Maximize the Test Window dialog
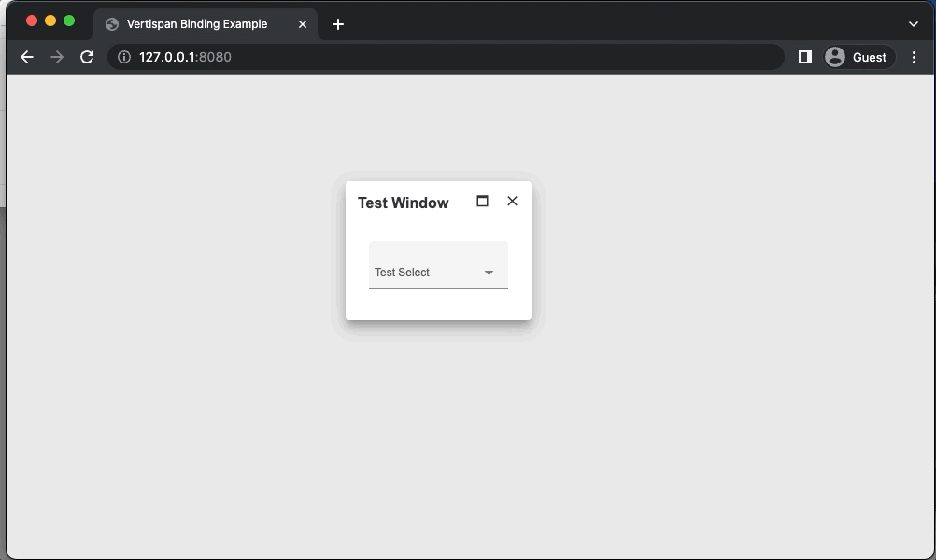Viewport: 936px width, 560px height. tap(482, 201)
